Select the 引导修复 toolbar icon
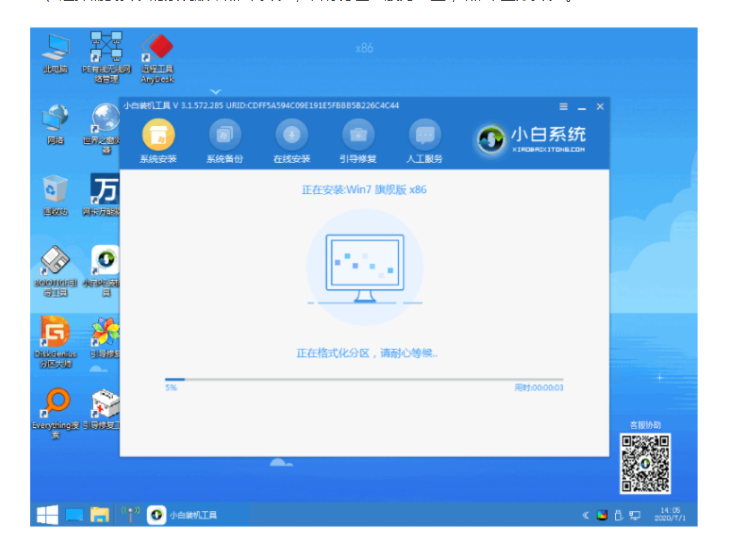Screen dimensions: 731x540 pyautogui.click(x=358, y=135)
